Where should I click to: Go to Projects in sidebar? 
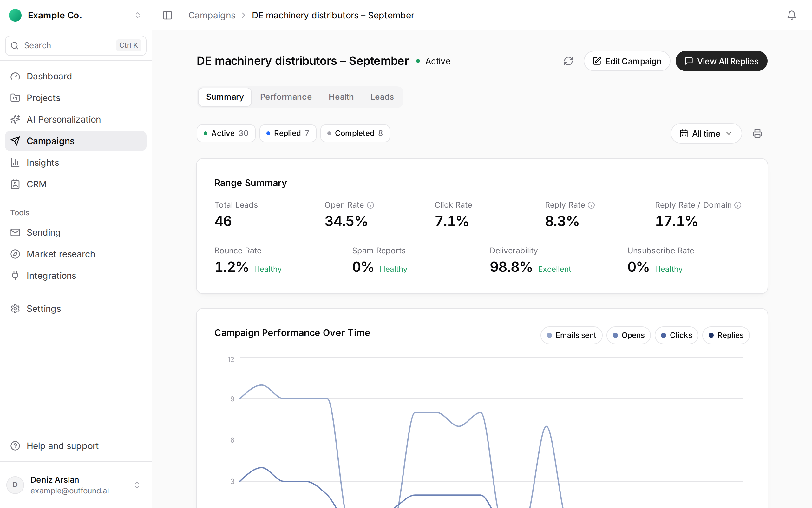coord(76,98)
